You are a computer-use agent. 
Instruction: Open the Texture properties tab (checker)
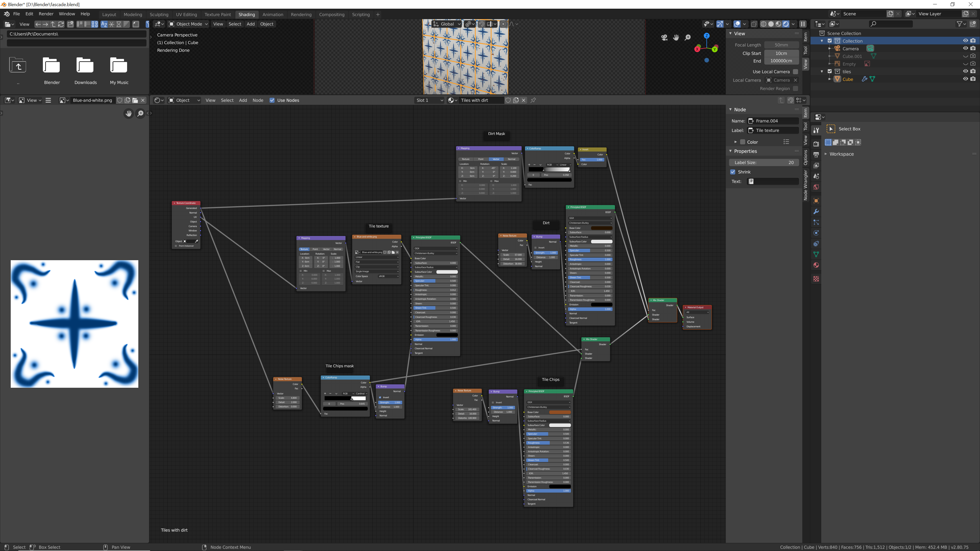[816, 279]
